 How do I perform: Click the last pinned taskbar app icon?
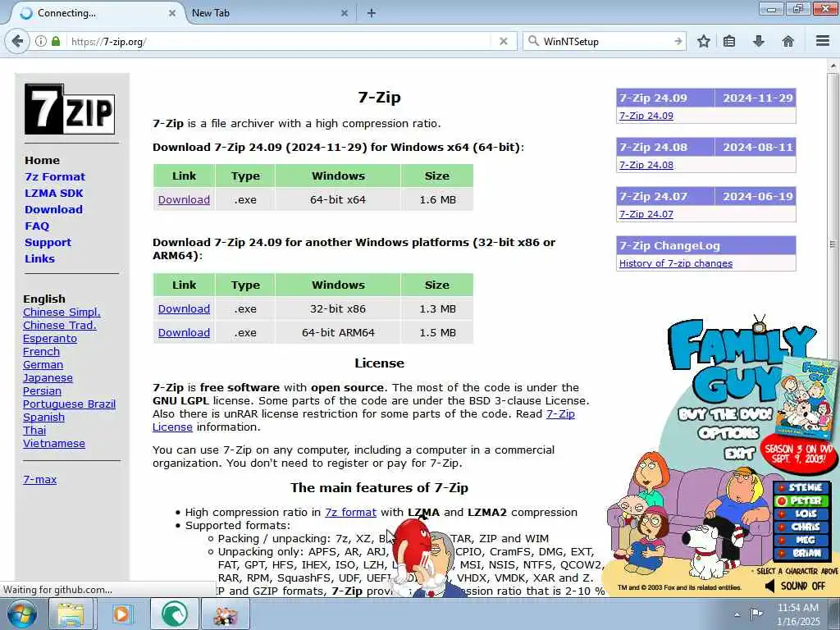pos(225,614)
